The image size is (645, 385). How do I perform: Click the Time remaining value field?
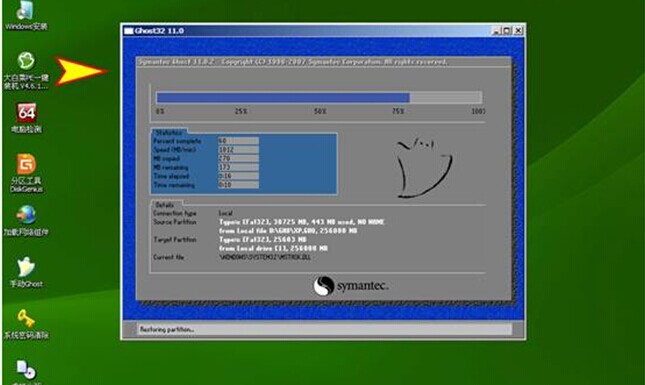pyautogui.click(x=238, y=185)
